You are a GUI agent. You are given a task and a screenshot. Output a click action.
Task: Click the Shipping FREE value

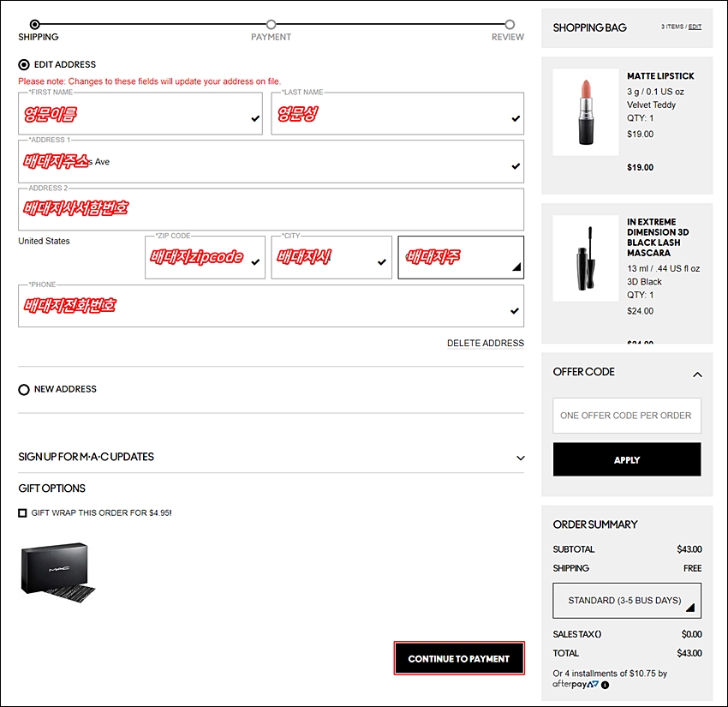point(692,568)
